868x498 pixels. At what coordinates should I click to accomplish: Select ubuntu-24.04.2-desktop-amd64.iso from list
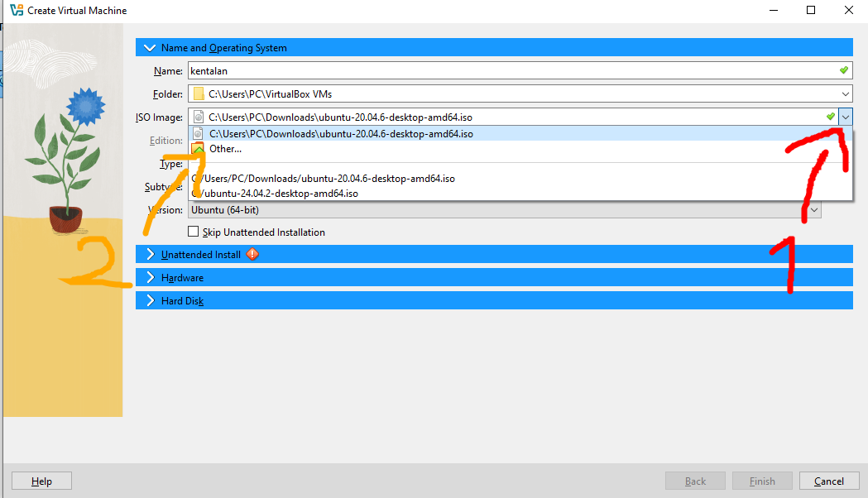(x=276, y=194)
